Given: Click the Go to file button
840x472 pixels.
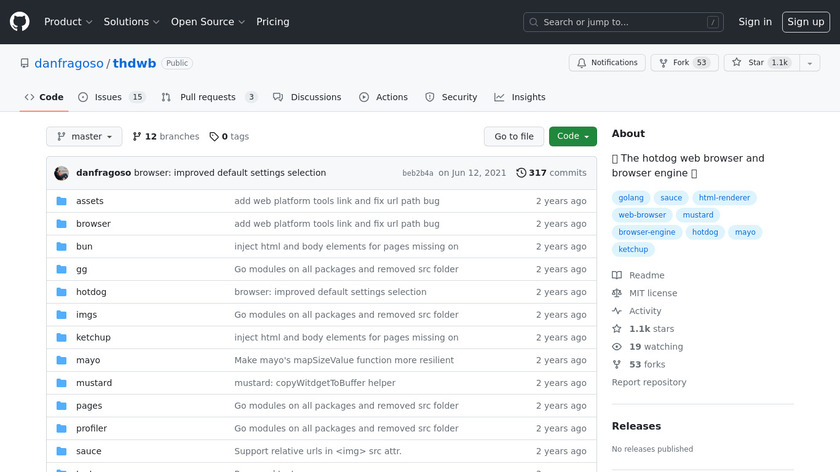Looking at the screenshot, I should 514,137.
